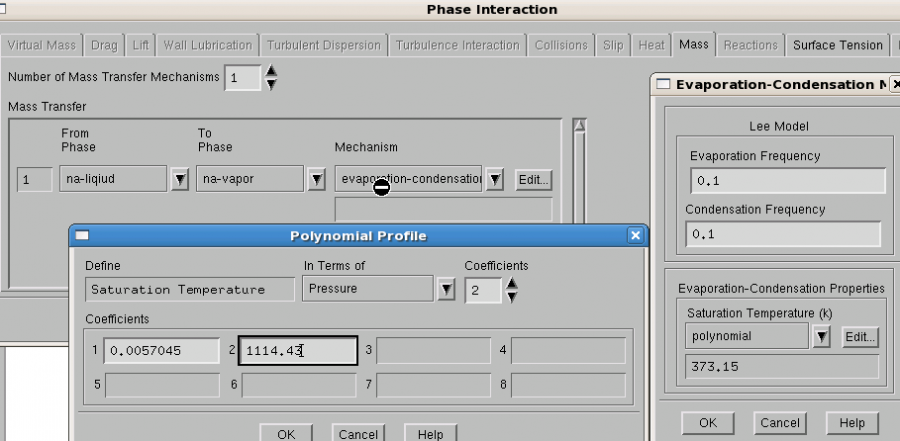Click coefficient 2 field with 1114.43

click(x=298, y=351)
